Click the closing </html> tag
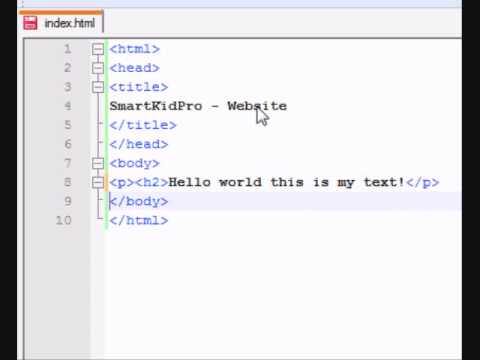 [139, 221]
